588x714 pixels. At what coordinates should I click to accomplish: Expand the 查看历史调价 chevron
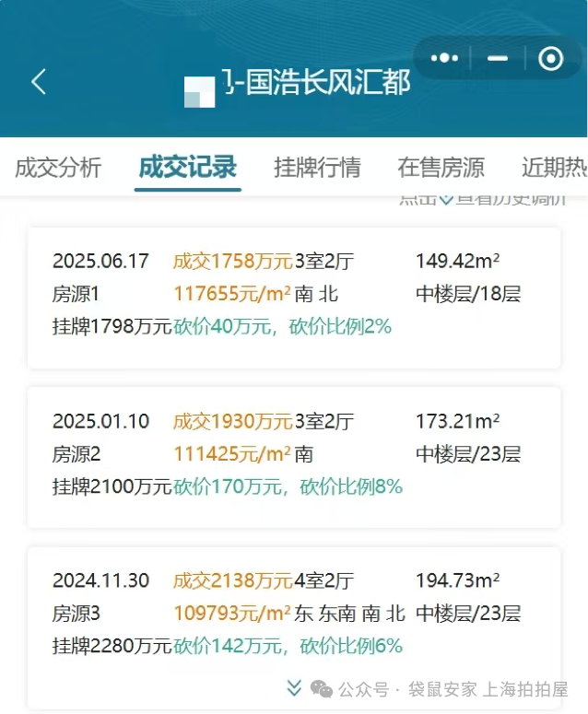click(446, 198)
